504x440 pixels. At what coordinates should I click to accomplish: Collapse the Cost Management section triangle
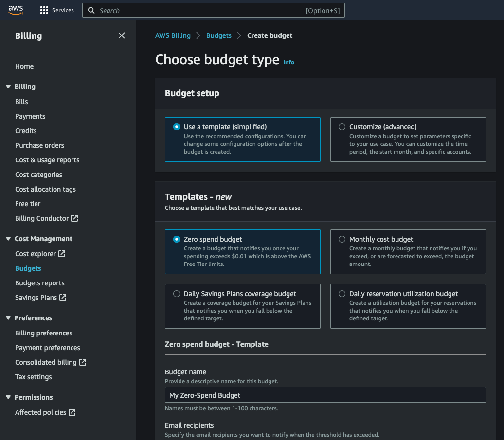(x=8, y=239)
